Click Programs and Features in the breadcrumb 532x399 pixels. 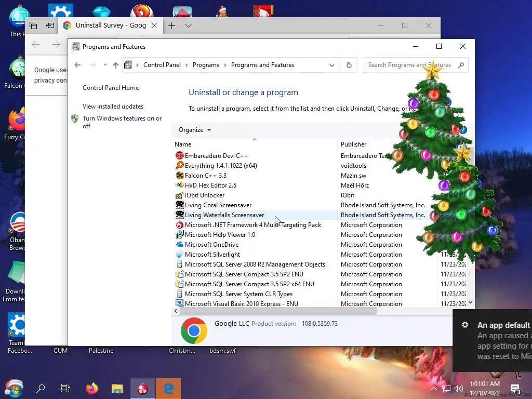[262, 65]
